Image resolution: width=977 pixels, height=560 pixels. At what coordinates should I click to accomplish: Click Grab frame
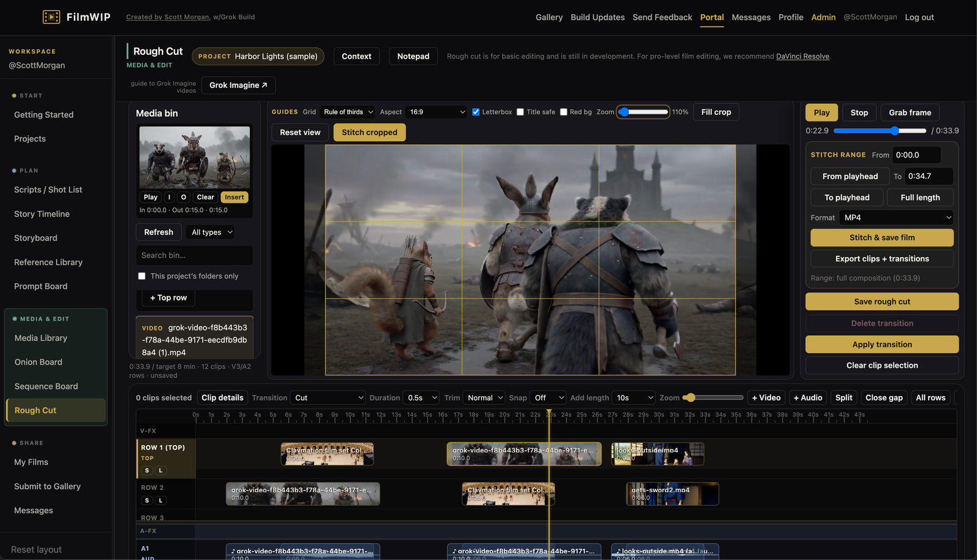pyautogui.click(x=910, y=112)
